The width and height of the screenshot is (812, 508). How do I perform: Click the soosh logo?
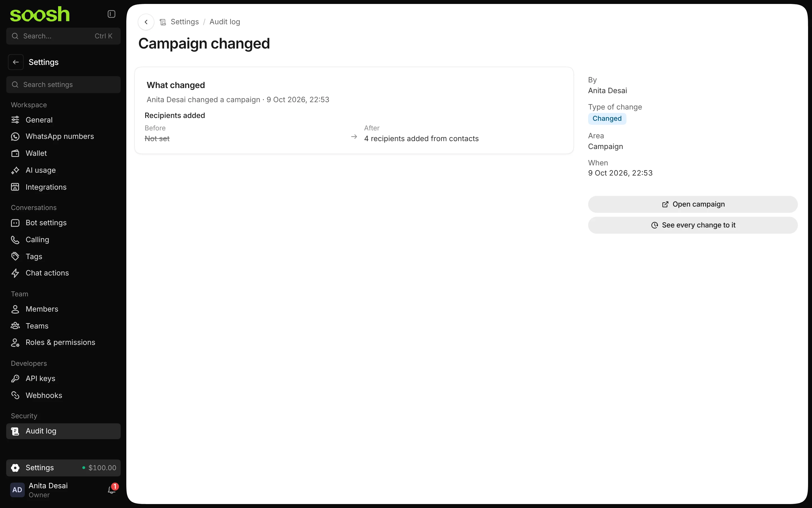(x=40, y=14)
